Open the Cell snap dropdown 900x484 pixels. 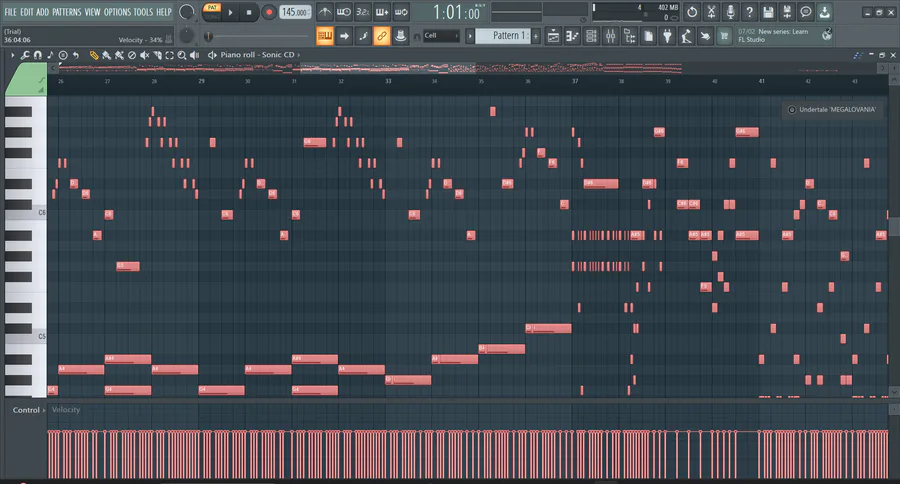tap(441, 36)
